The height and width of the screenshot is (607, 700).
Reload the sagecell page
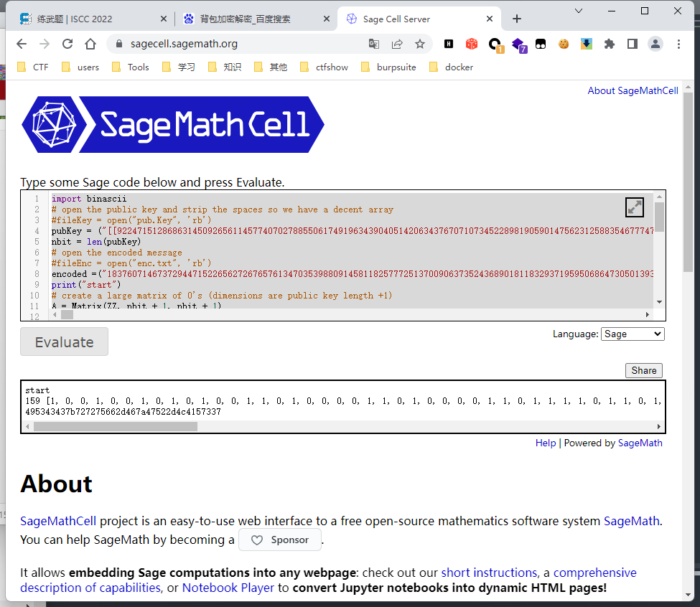coord(67,44)
